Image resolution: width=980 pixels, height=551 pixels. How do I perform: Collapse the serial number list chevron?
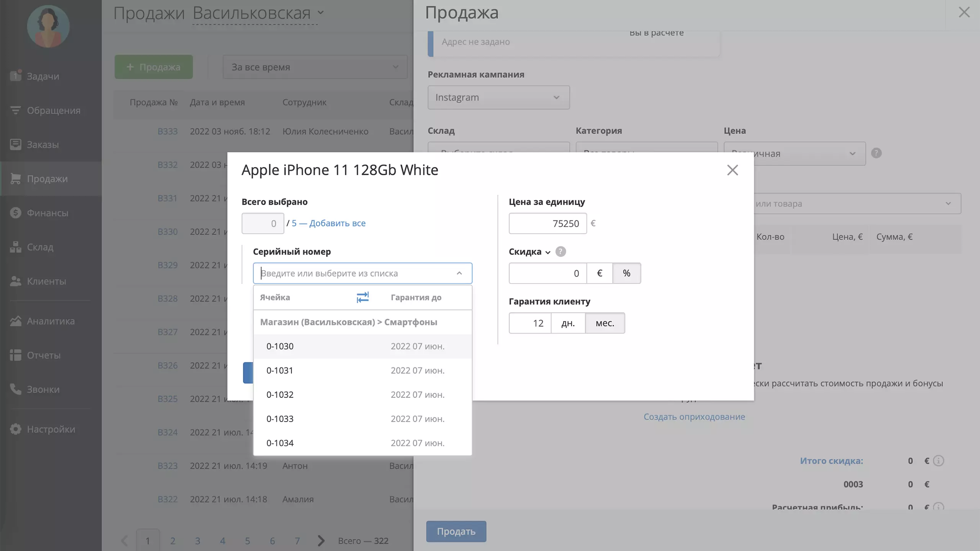pos(459,273)
